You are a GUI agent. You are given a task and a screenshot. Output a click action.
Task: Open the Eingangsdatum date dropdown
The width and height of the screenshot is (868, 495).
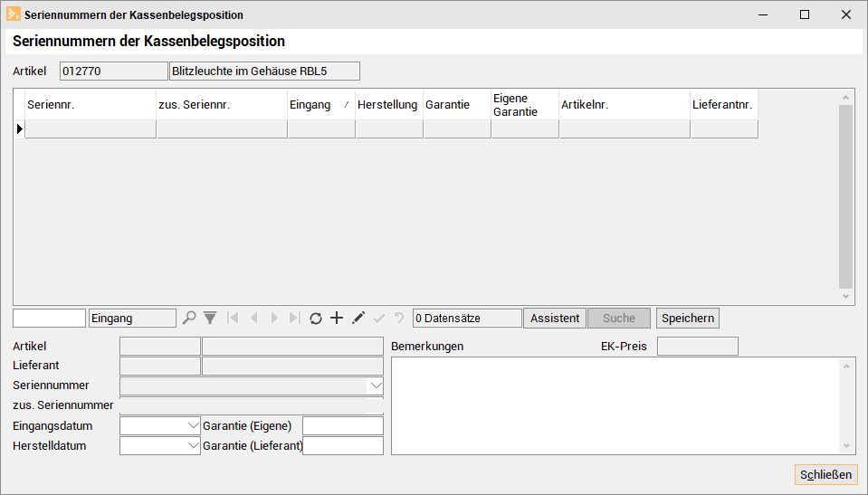[x=193, y=426]
